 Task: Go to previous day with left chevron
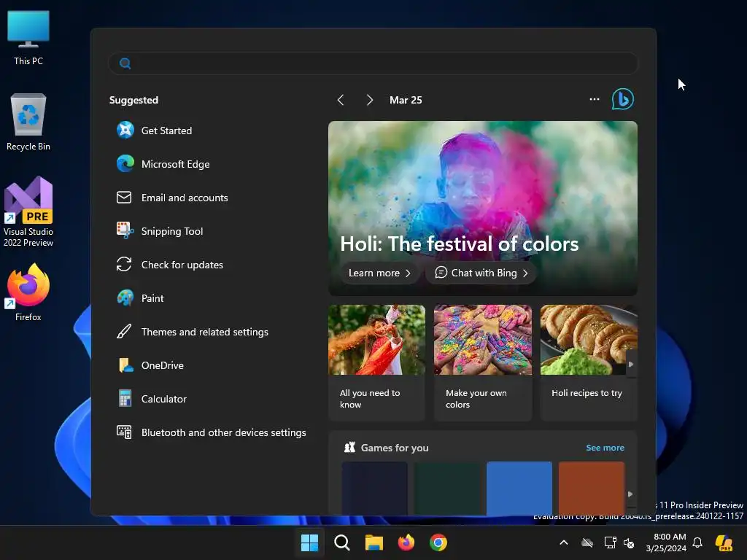click(x=341, y=100)
